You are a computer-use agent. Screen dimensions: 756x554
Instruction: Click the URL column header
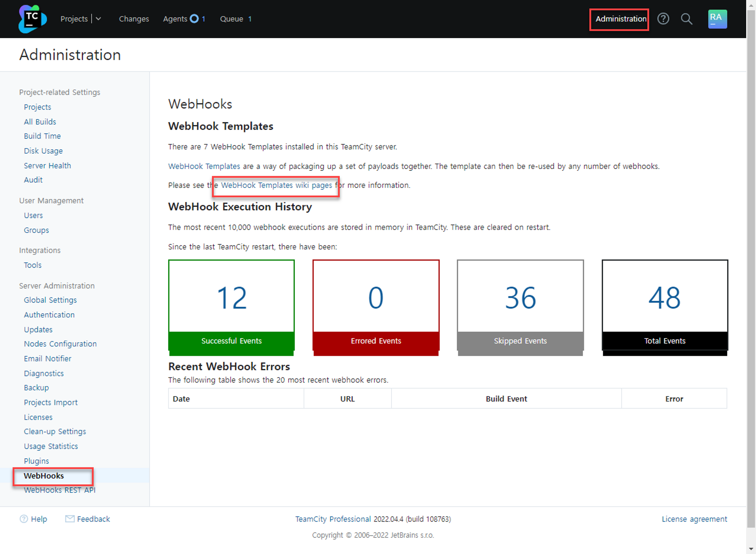(x=347, y=399)
